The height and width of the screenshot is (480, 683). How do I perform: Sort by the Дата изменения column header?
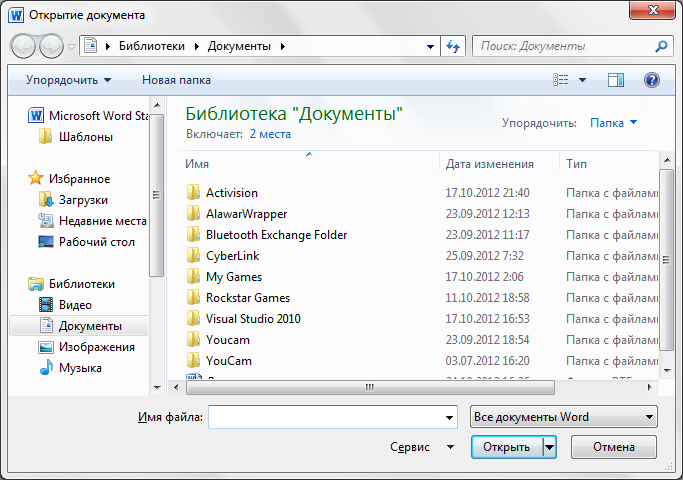[499, 164]
